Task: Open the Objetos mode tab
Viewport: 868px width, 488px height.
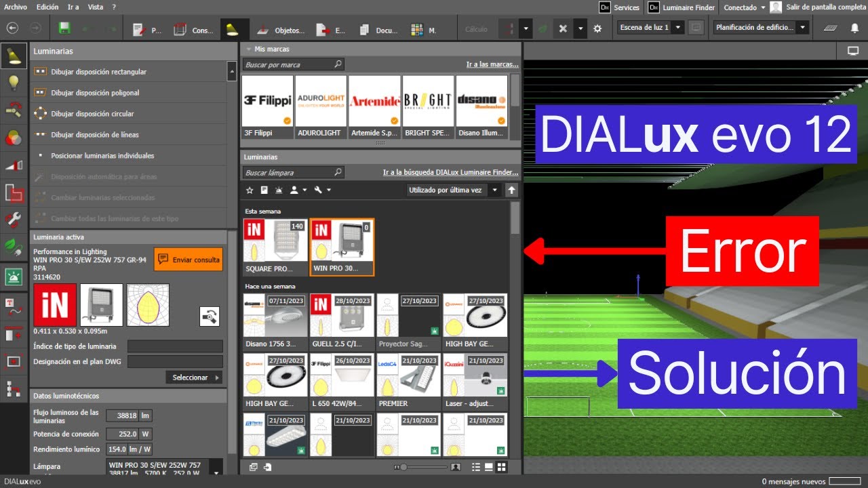Action: (x=281, y=30)
